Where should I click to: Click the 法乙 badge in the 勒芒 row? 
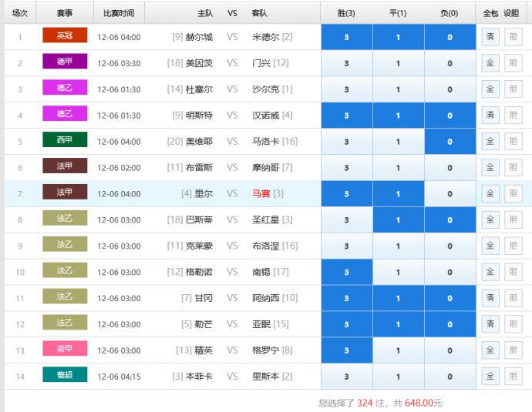coord(65,323)
